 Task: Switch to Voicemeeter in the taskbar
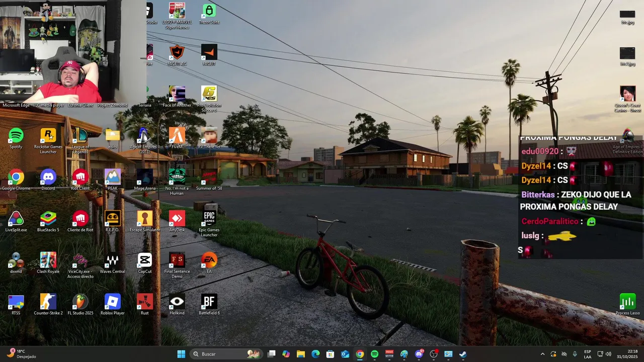(x=389, y=354)
